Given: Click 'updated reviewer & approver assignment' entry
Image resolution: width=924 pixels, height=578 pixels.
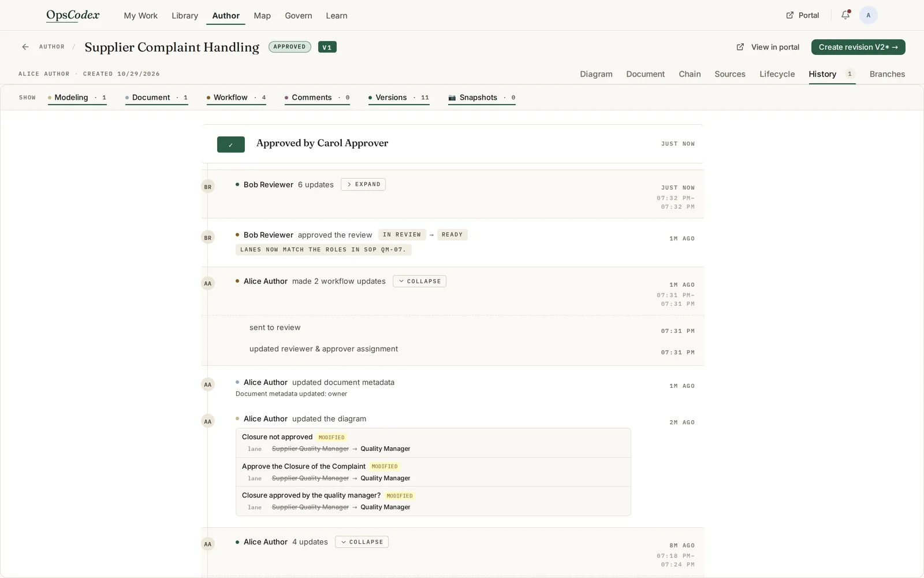Looking at the screenshot, I should point(323,349).
